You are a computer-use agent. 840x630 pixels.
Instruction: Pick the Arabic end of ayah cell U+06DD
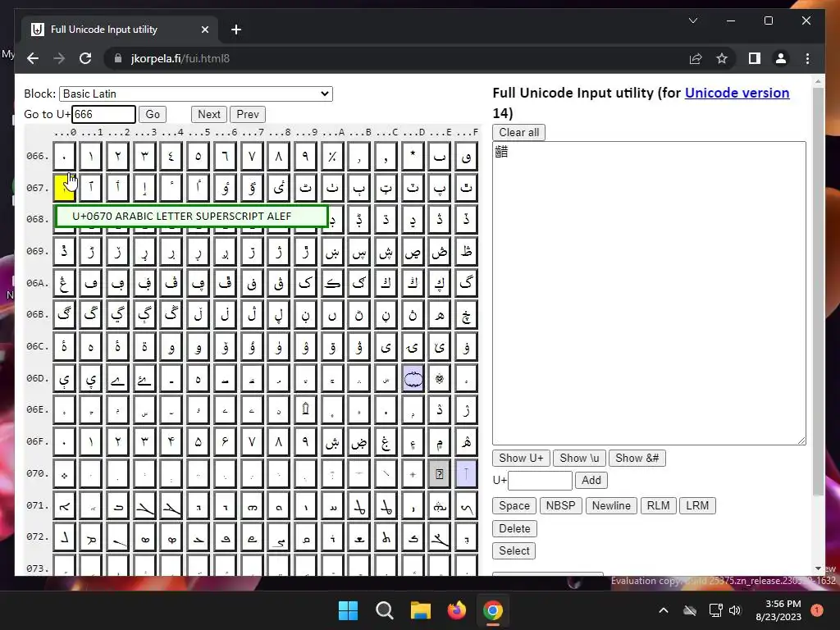[x=413, y=379]
